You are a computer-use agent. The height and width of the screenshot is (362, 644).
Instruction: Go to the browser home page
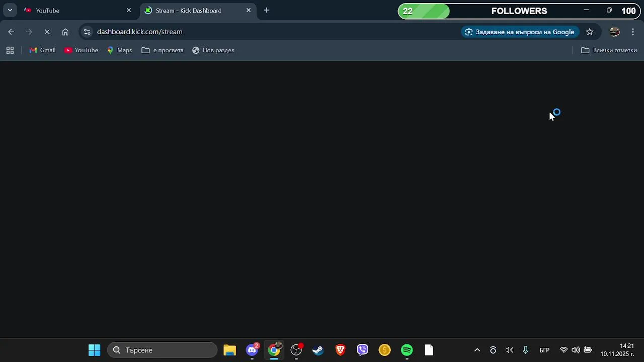[x=65, y=32]
